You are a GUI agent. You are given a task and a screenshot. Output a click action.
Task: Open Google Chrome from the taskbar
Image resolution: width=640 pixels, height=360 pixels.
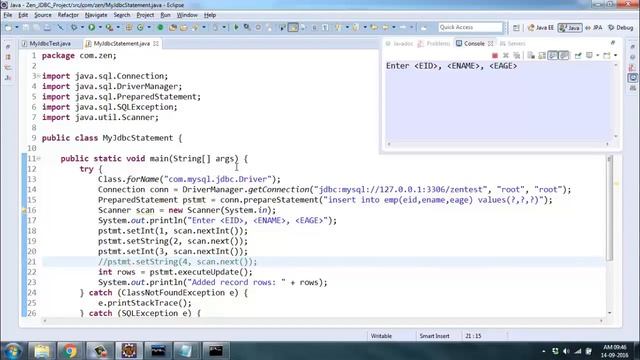[x=70, y=351]
